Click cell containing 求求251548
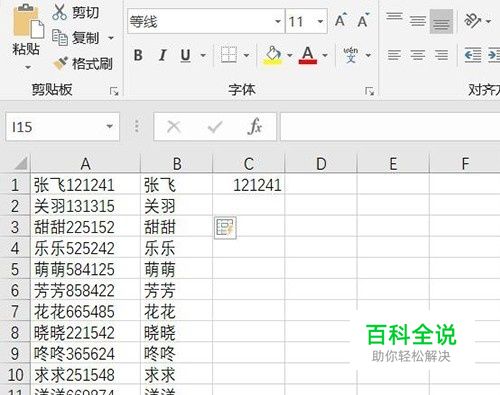Viewport: 500px width, 395px height. tap(85, 375)
